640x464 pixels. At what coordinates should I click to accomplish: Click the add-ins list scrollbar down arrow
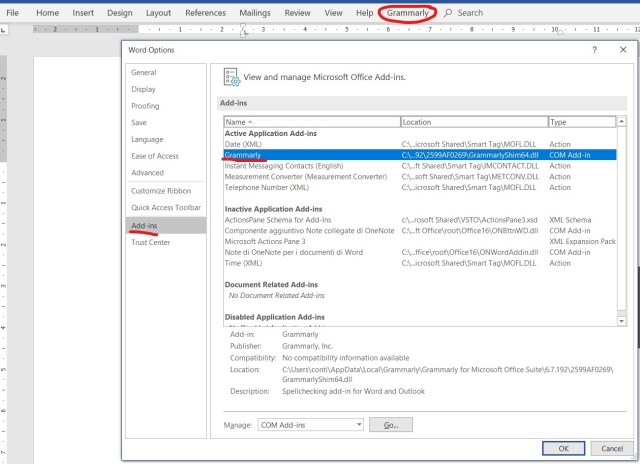623,321
